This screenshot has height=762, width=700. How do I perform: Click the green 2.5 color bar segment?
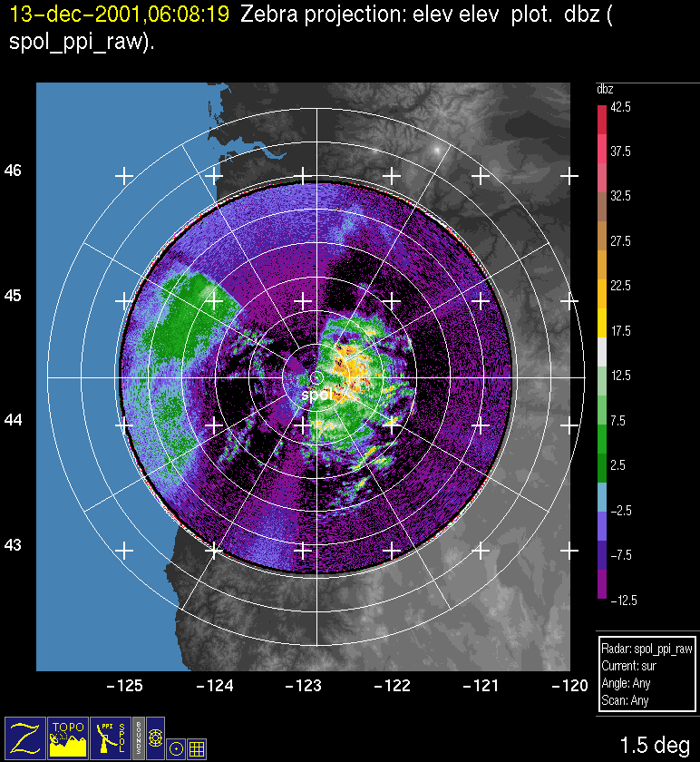[602, 464]
